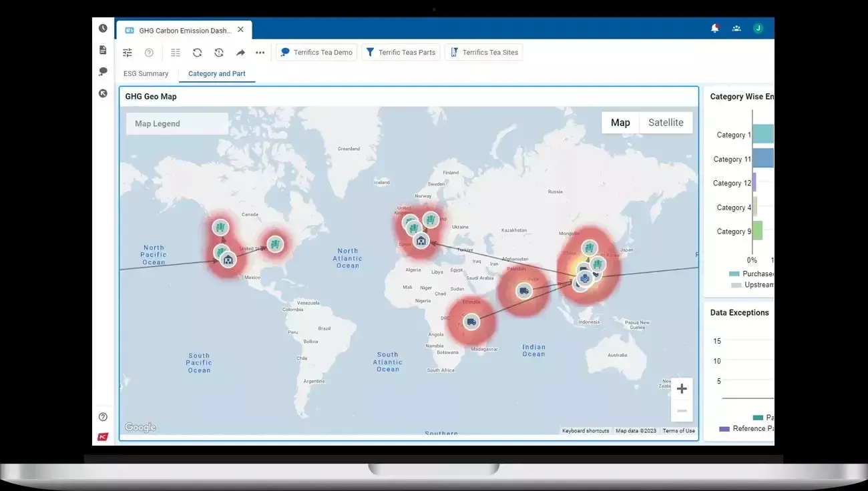Click the Terrifics Tea Demo button
This screenshot has height=491, width=868.
(x=316, y=52)
